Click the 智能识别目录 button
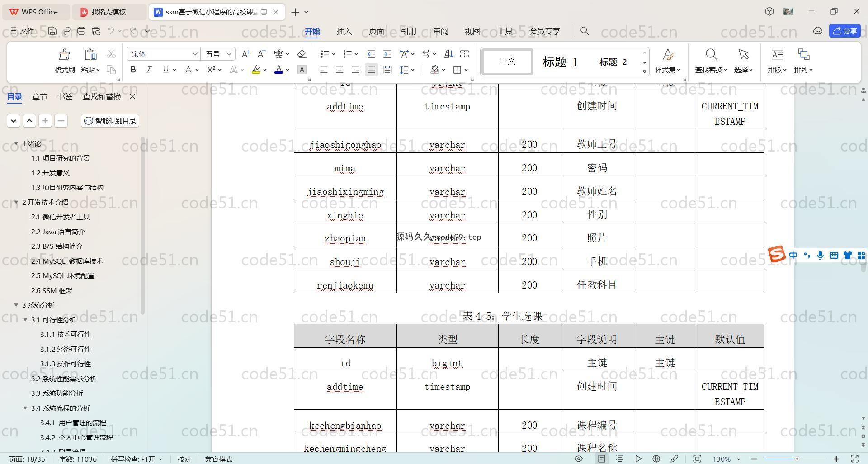Image resolution: width=868 pixels, height=464 pixels. [110, 121]
